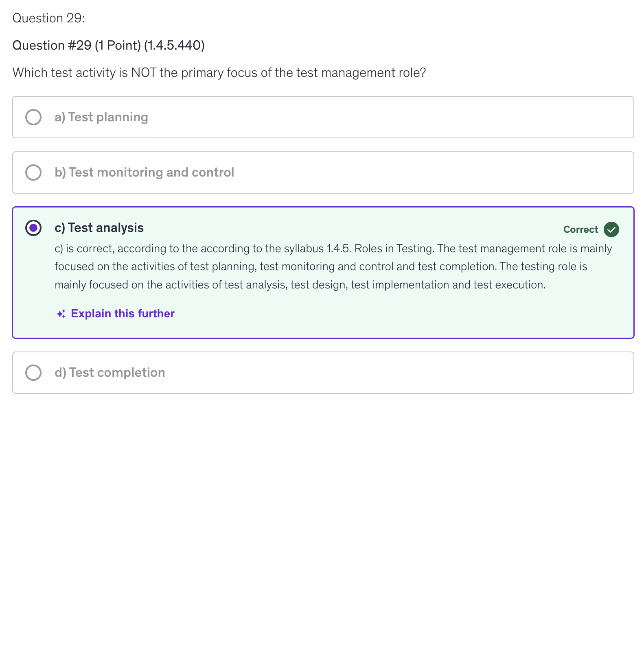Click the "c) Test analysis" answer label

click(x=99, y=228)
